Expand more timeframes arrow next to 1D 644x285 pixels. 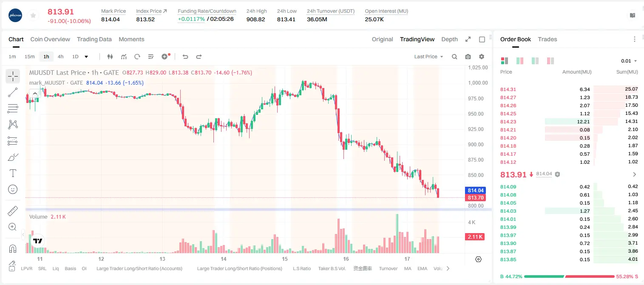(86, 57)
